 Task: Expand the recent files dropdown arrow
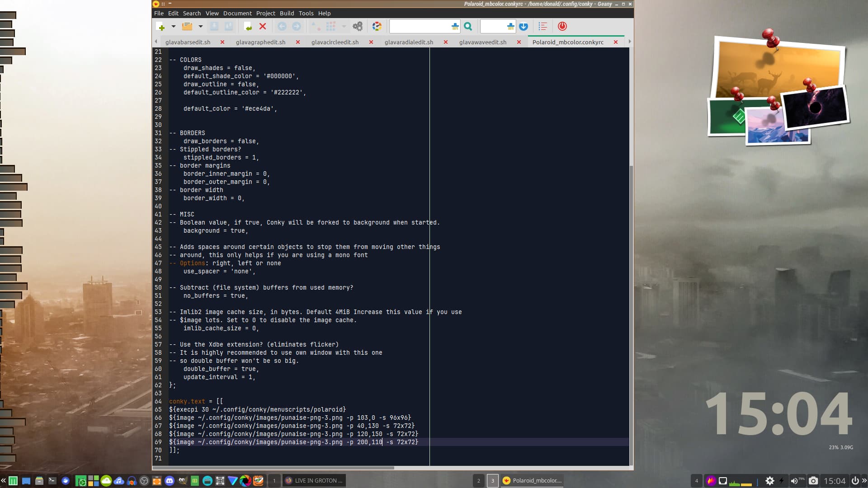pos(200,27)
